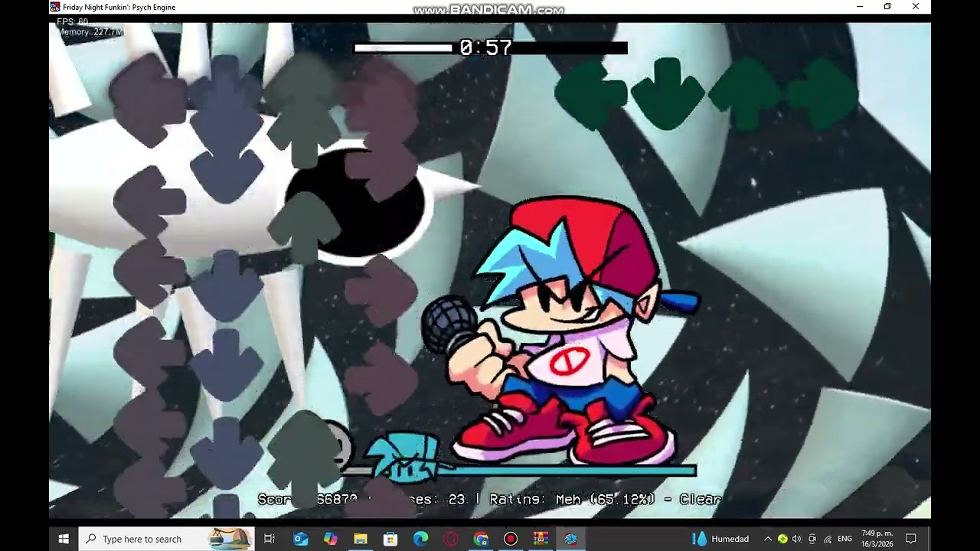Image resolution: width=980 pixels, height=551 pixels.
Task: Open Microsoft Store from the taskbar
Action: pyautogui.click(x=390, y=539)
